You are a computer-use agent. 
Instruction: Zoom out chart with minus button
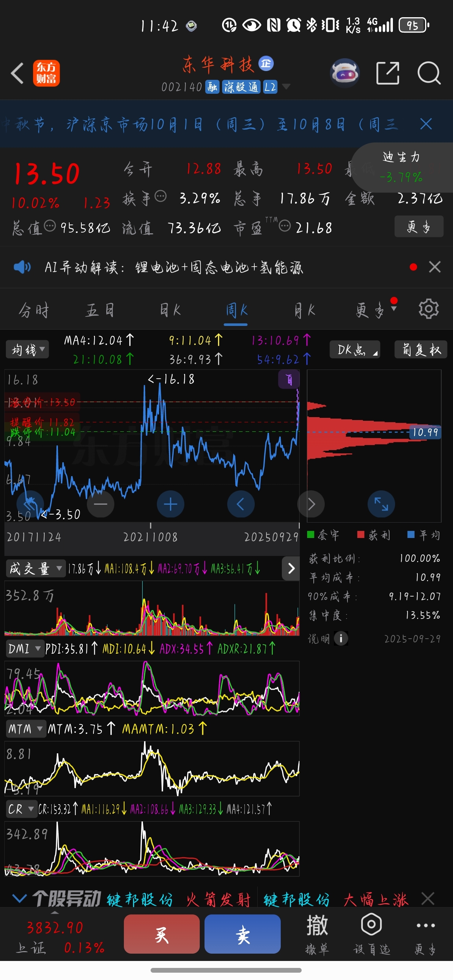pyautogui.click(x=100, y=504)
